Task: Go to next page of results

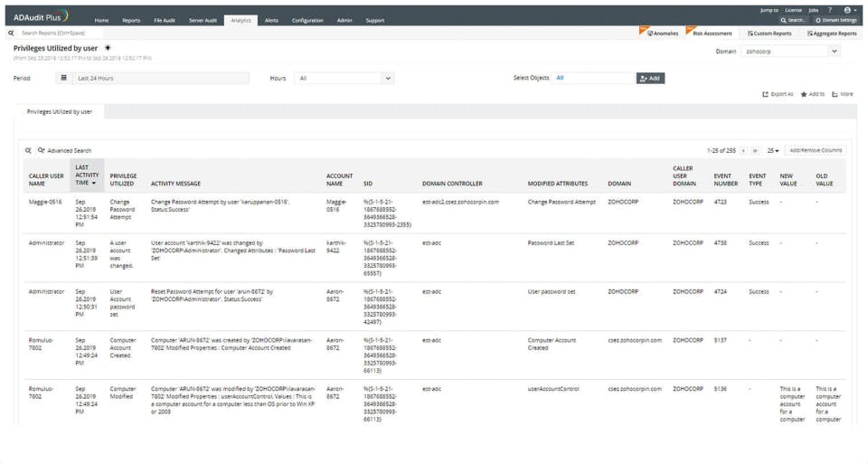Action: (x=743, y=151)
